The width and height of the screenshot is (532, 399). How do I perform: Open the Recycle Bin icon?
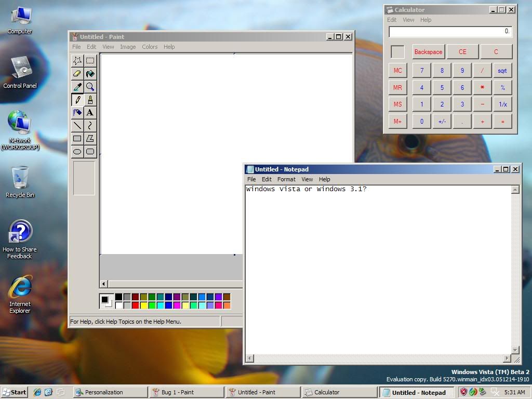20,182
